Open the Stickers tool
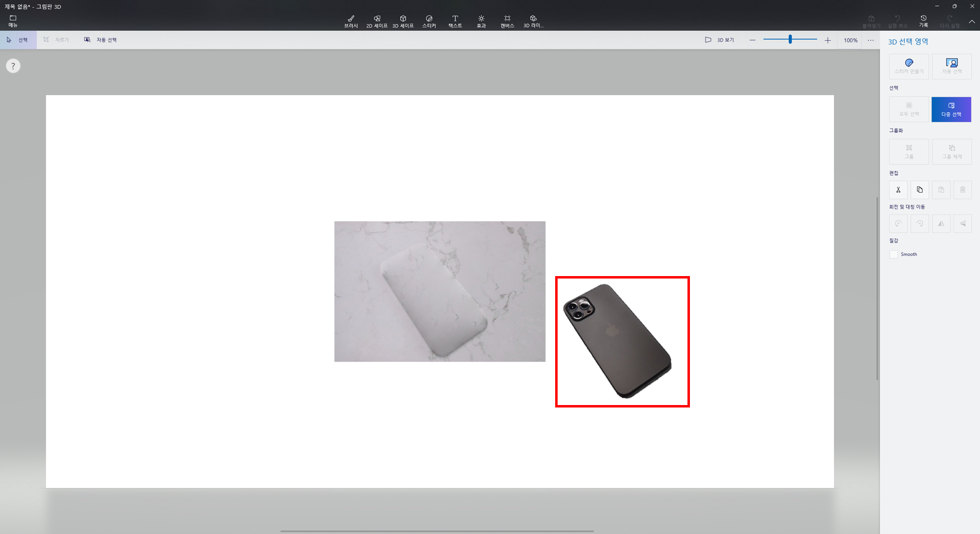Viewport: 980px width, 534px height. pos(429,21)
